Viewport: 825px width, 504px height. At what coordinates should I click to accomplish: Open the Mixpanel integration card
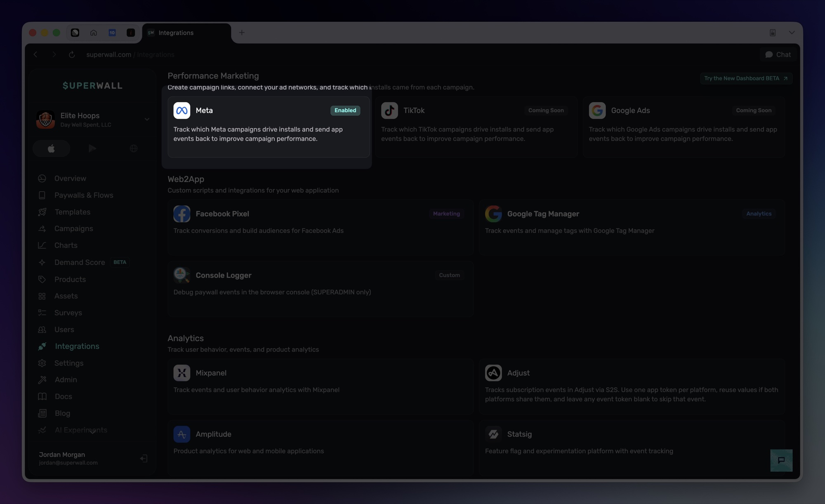tap(321, 386)
